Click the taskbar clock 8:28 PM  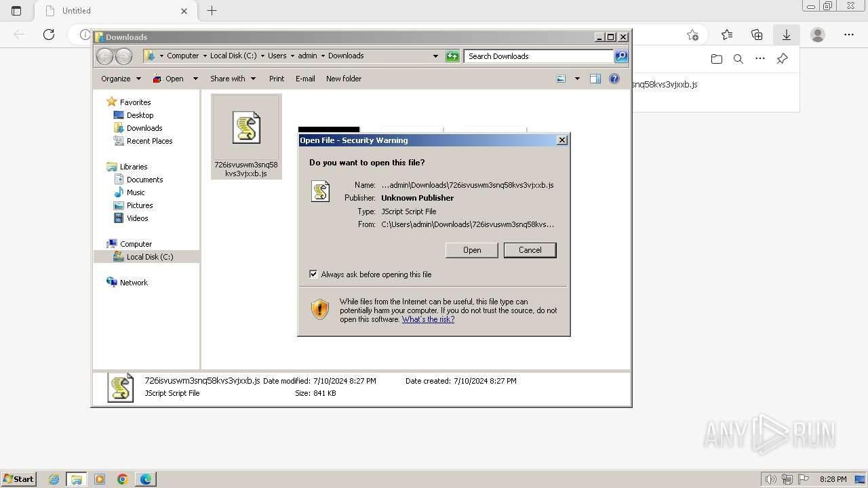[833, 479]
